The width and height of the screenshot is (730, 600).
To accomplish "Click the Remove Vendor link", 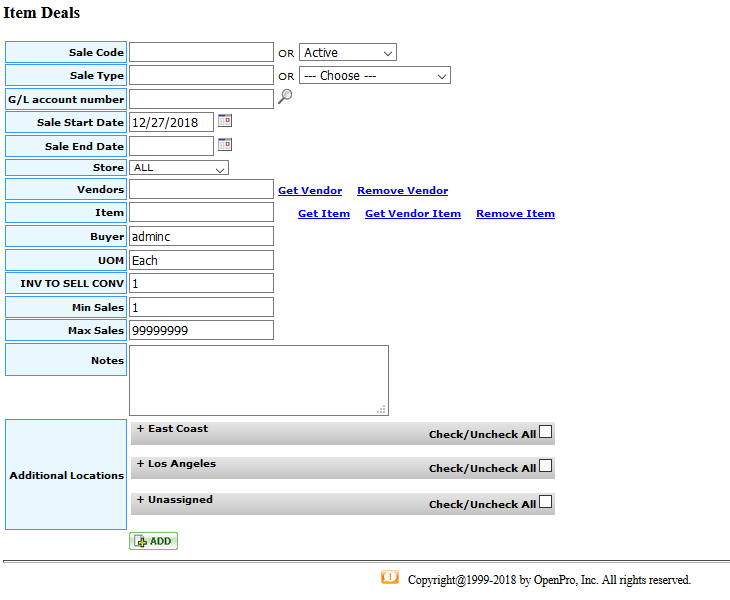I will click(x=402, y=191).
